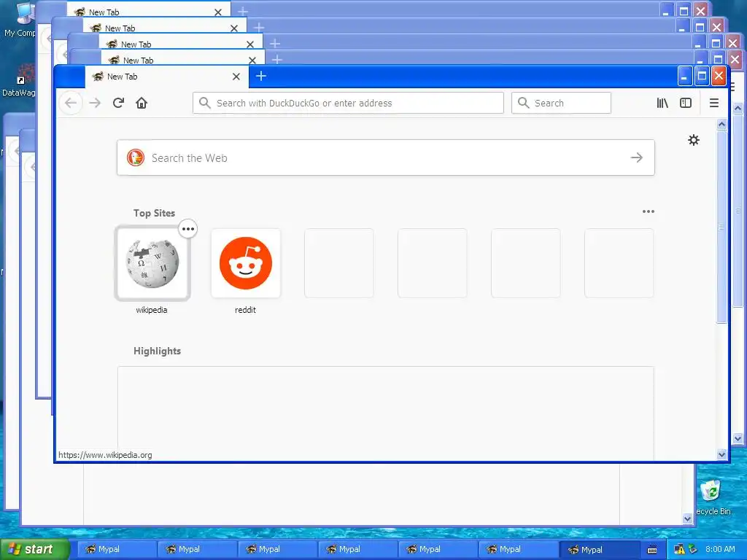Screen dimensions: 747x560
Task: Open a new tab with the plus button
Action: click(x=261, y=76)
